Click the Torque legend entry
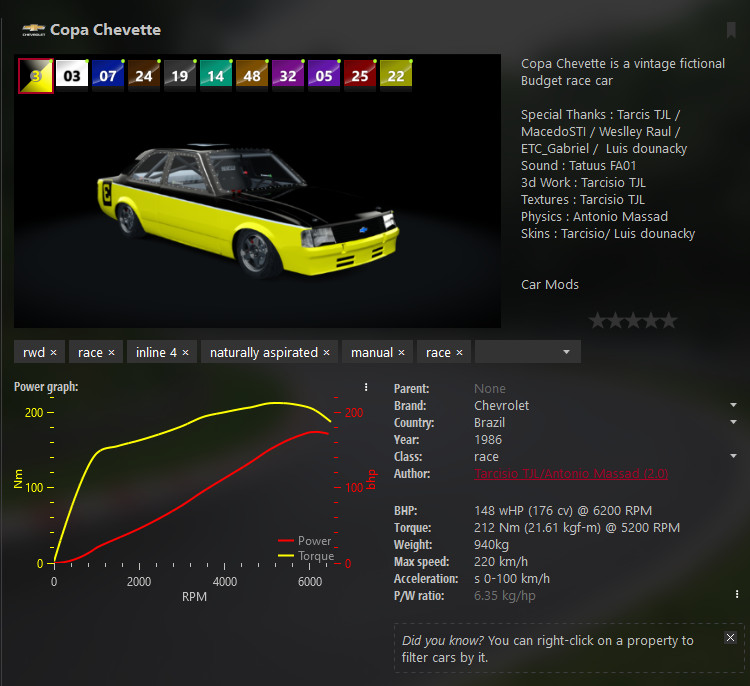This screenshot has height=686, width=750. 306,555
